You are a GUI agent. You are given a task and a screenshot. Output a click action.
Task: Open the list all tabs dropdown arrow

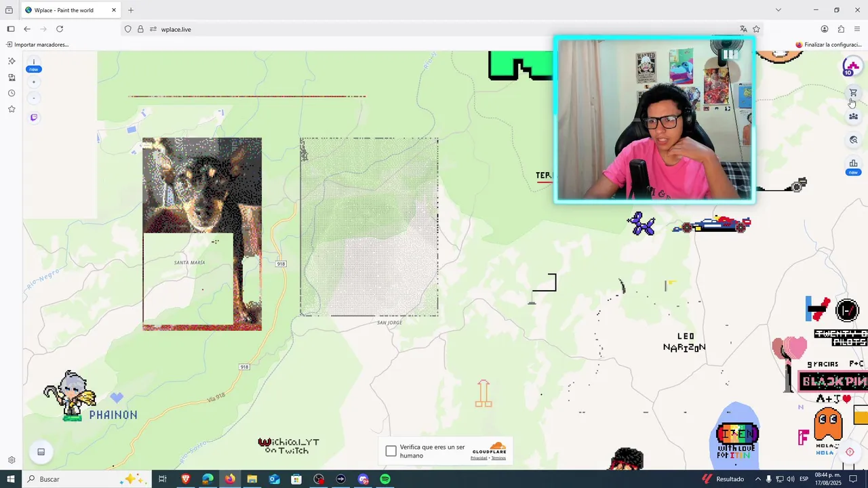(x=778, y=10)
